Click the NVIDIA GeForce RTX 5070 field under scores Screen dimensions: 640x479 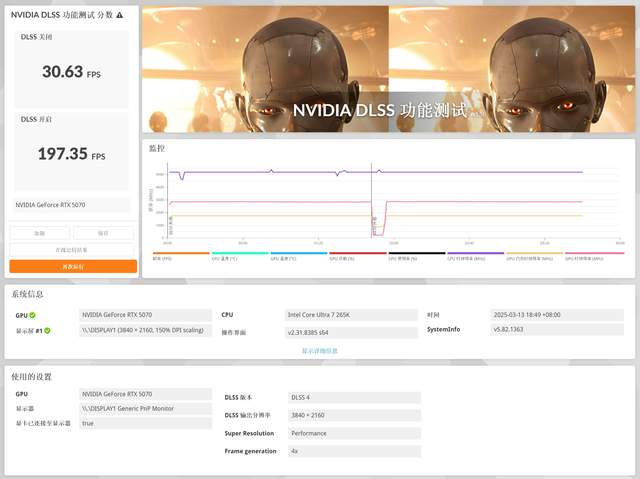click(72, 205)
